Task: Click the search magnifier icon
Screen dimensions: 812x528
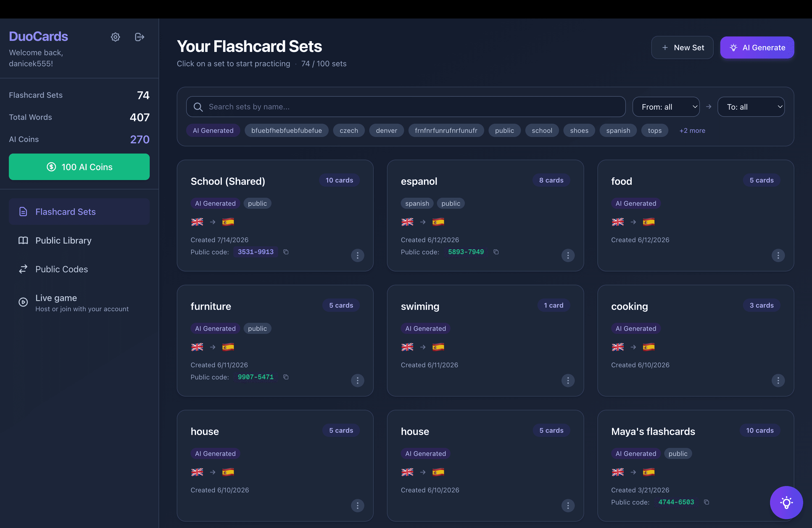Action: (198, 107)
